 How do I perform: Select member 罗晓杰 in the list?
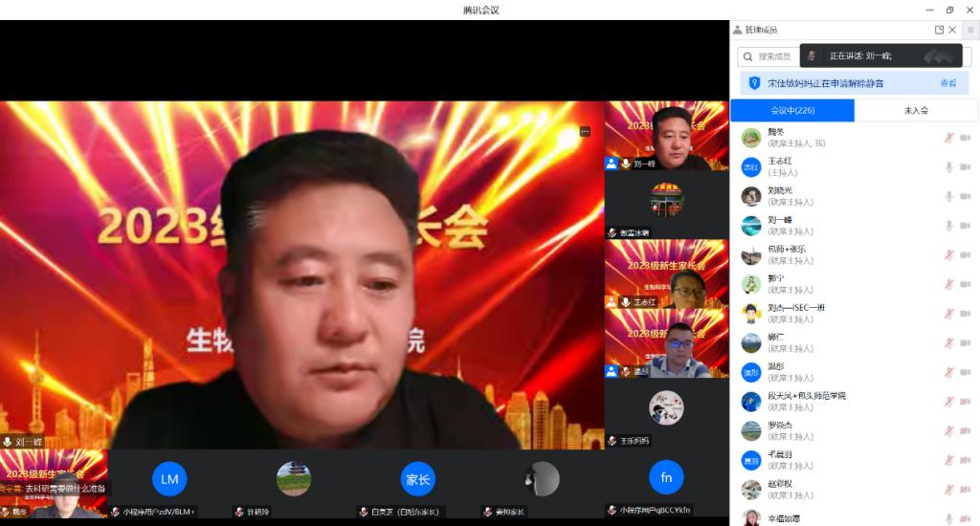coord(855,431)
